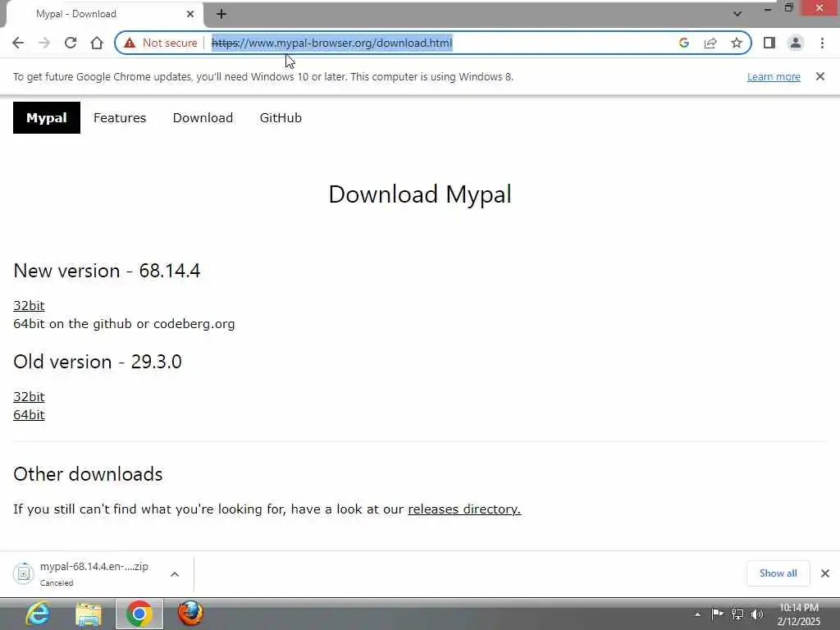The image size is (840, 630).
Task: Reload the Mypal download page
Action: click(x=71, y=43)
